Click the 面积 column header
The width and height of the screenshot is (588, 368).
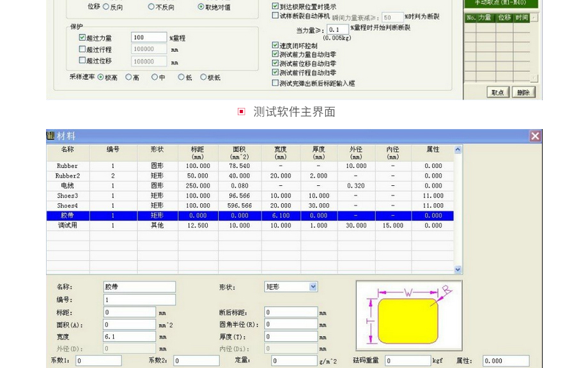pyautogui.click(x=240, y=153)
